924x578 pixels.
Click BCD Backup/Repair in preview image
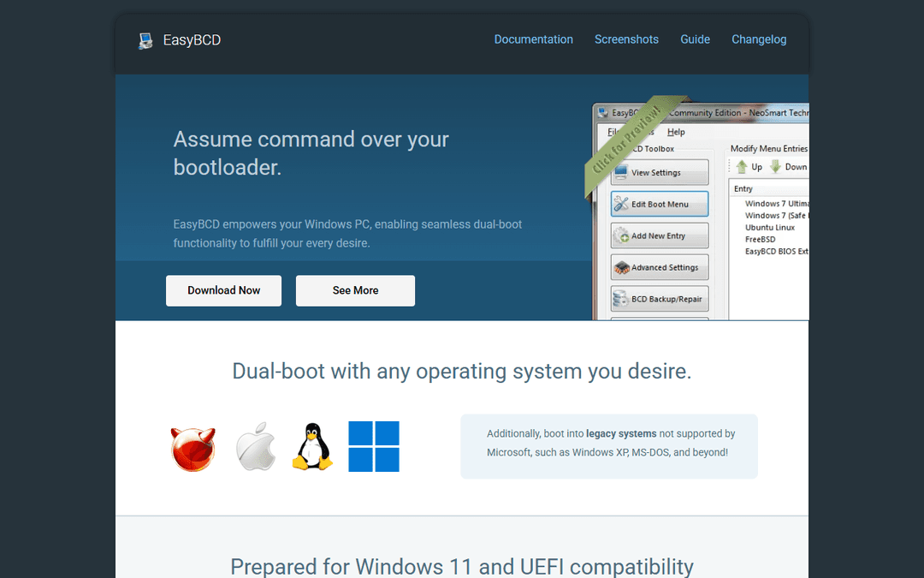[x=660, y=299]
